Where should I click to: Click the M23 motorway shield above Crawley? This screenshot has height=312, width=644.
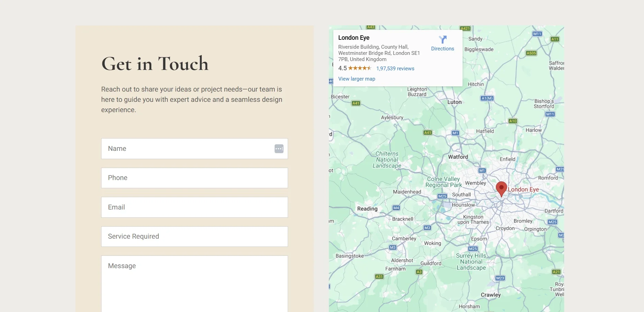[x=500, y=278]
